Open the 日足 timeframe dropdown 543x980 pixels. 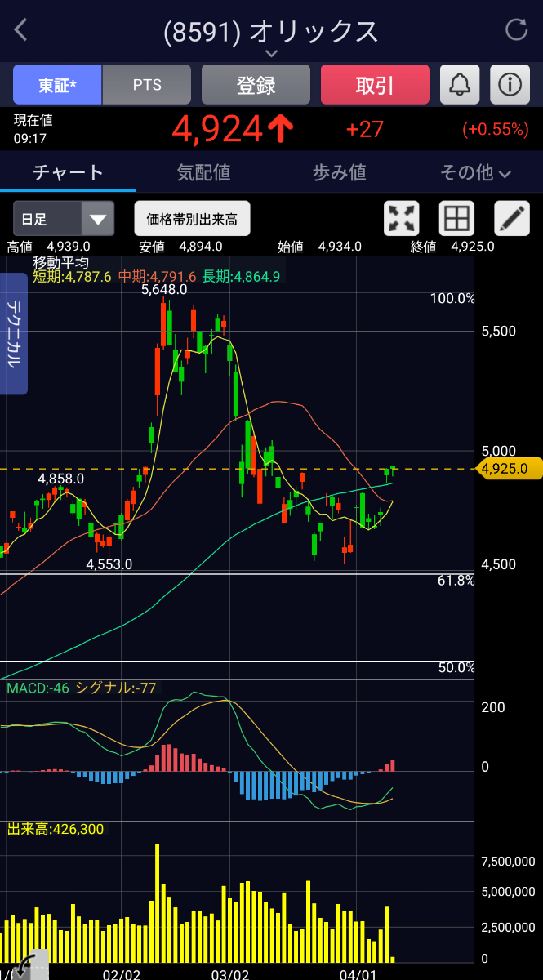(x=64, y=219)
